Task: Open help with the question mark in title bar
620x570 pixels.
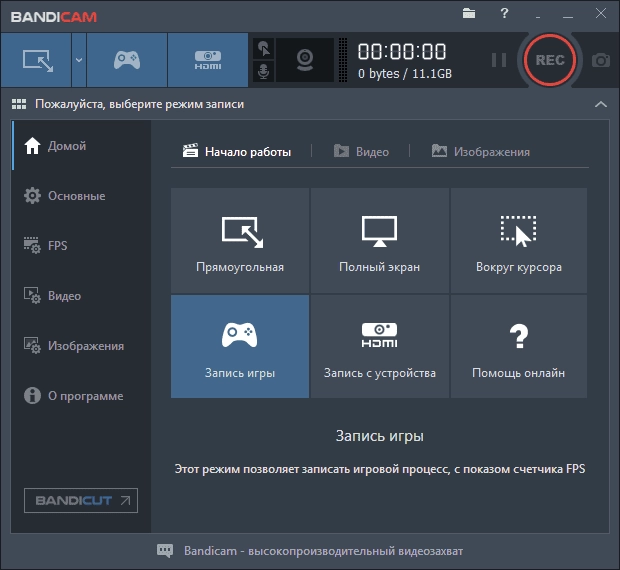Action: 504,13
